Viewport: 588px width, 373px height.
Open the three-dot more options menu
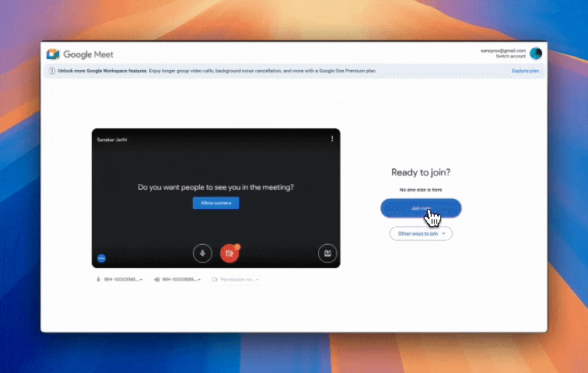pos(332,138)
